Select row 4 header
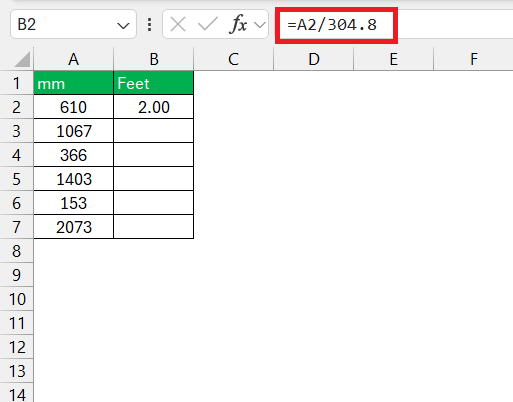Viewport: 513px width, 402px height. 17,155
